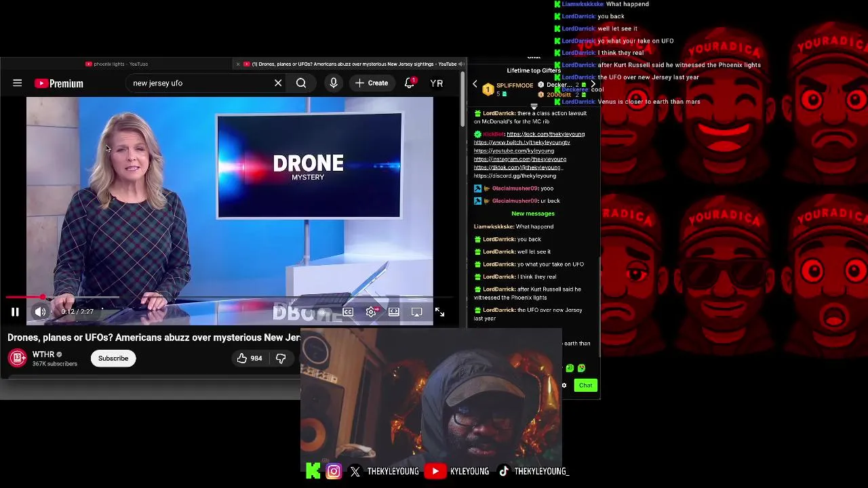
Task: Open SPLIFFMODE top gifter entry
Action: (509, 89)
